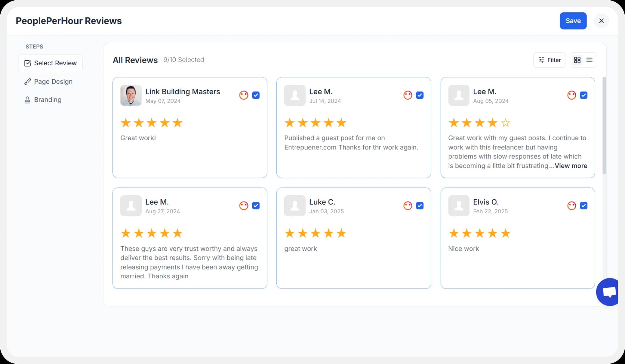The image size is (625, 364).
Task: Select the grid view icon
Action: tap(577, 60)
